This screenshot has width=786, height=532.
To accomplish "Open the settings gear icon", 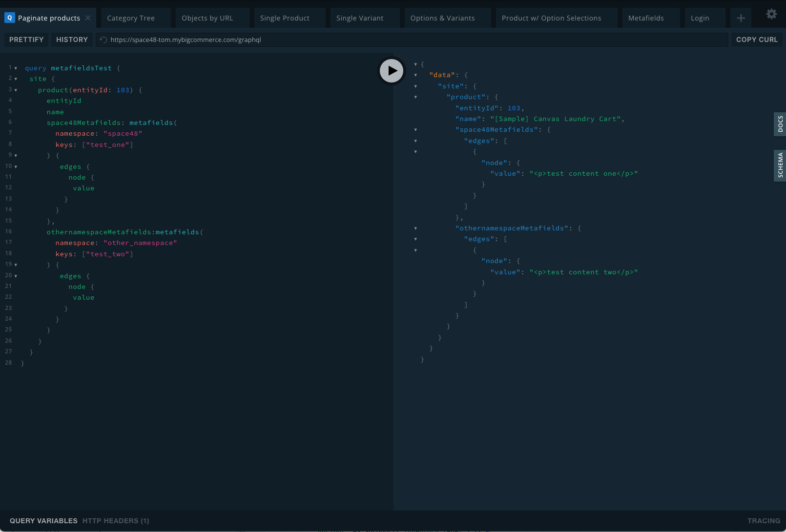I will [771, 14].
